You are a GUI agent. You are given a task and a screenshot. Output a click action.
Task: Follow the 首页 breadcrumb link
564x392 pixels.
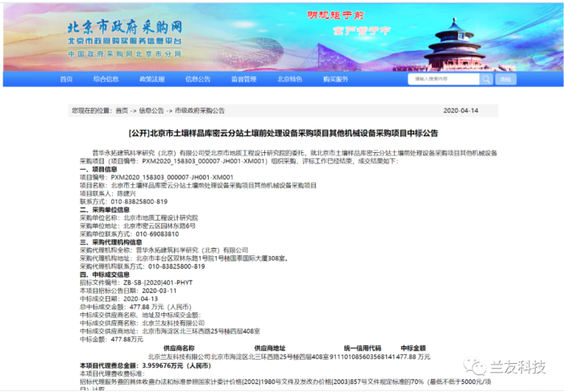point(121,110)
